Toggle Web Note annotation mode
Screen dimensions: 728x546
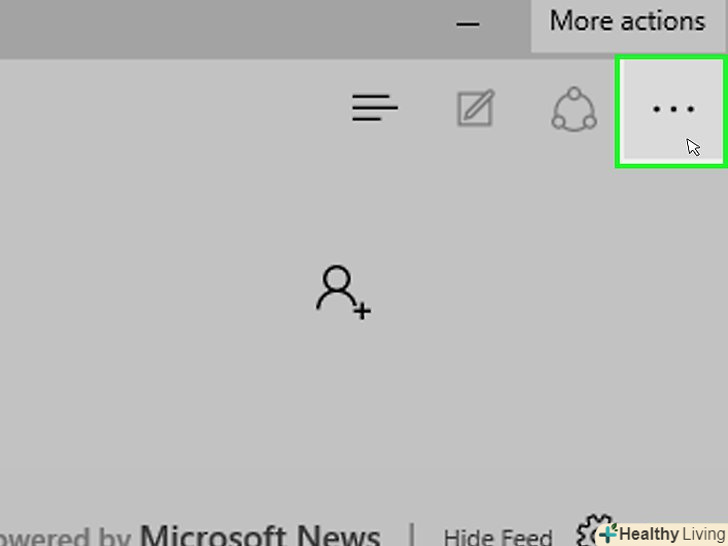(x=475, y=108)
